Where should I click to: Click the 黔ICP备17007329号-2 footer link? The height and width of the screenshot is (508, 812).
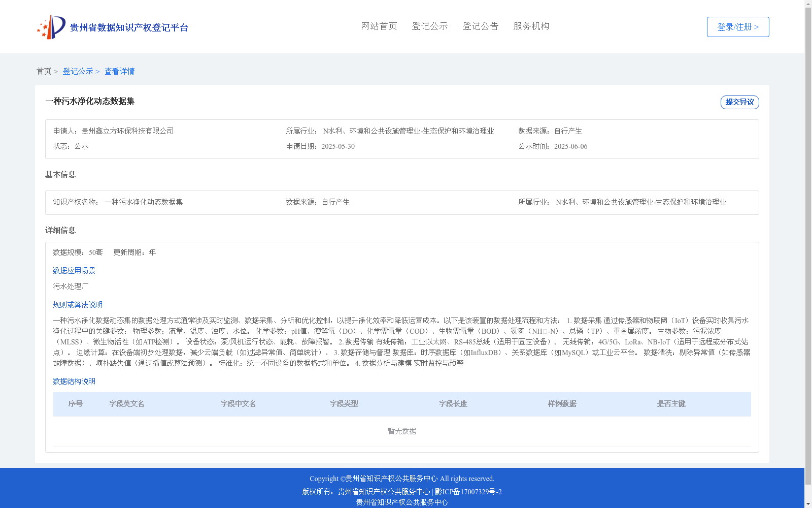point(468,492)
